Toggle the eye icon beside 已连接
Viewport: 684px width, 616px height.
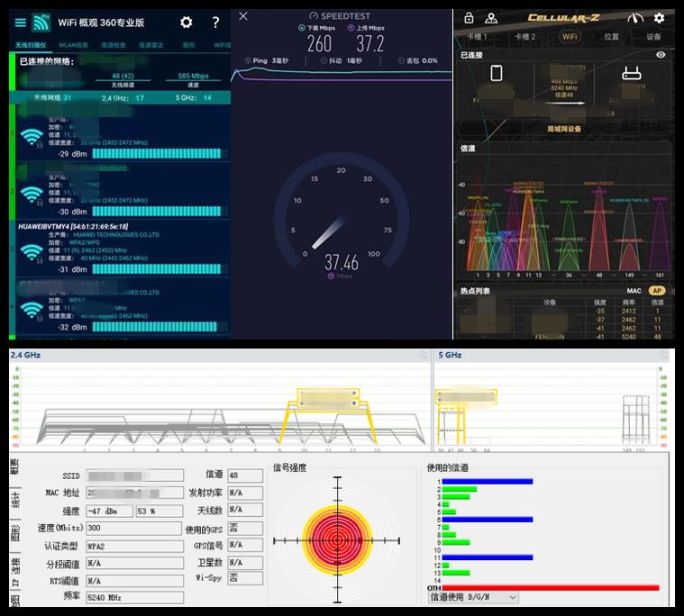[x=661, y=55]
